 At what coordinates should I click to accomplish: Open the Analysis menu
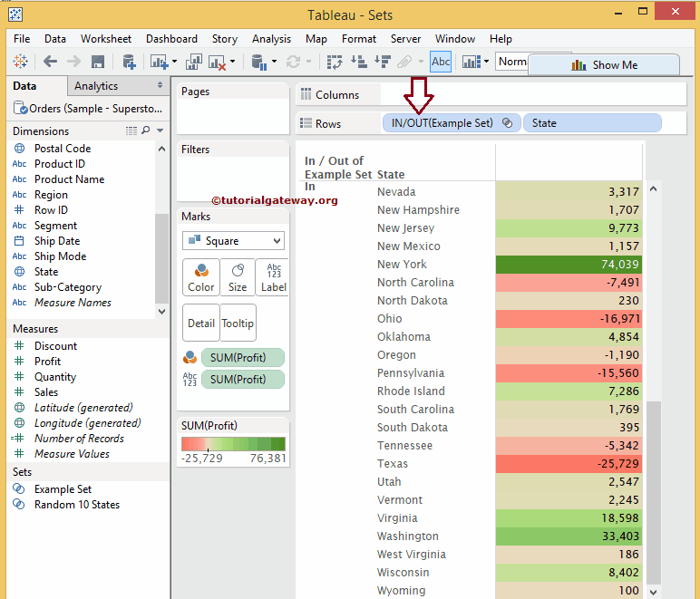pos(271,39)
